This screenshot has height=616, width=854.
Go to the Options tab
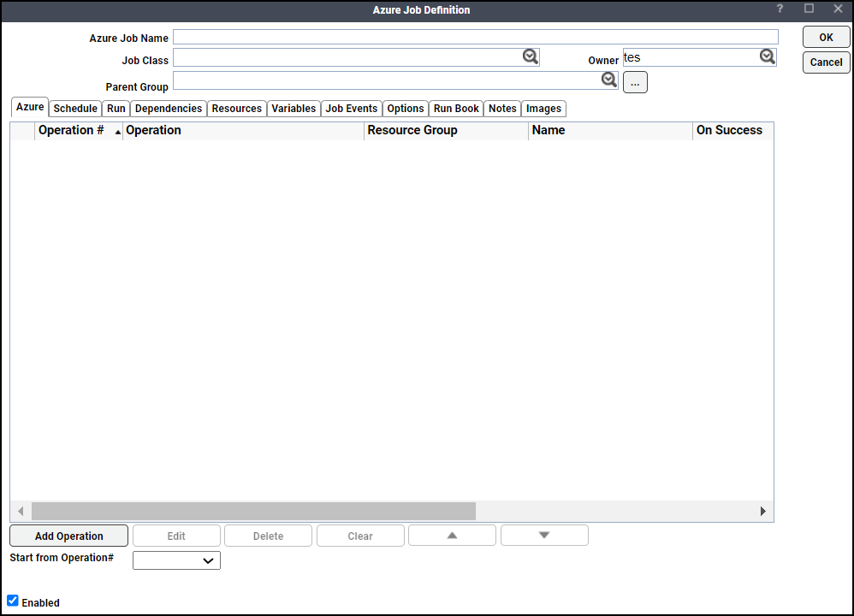coord(406,109)
